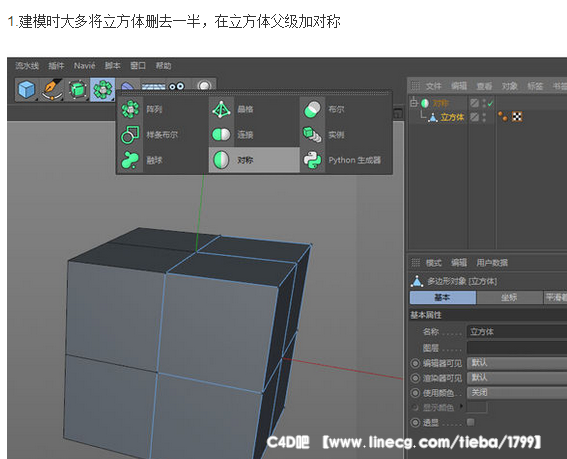
Task: Click the Attribute Manager grip handle icon
Action: click(415, 263)
